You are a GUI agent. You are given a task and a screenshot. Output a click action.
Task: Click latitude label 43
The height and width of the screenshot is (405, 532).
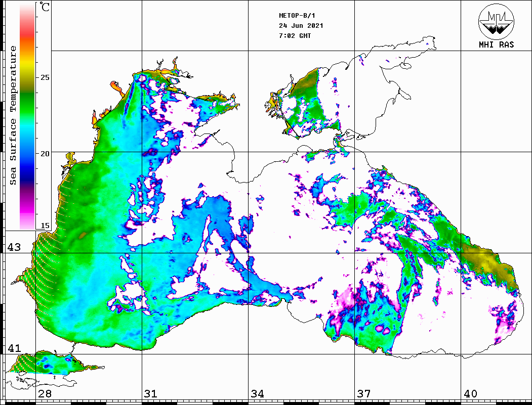pos(14,247)
